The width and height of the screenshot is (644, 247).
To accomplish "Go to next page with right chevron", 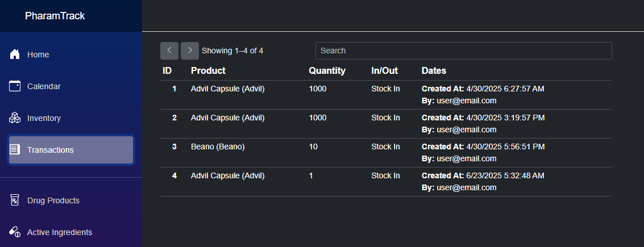I will tap(190, 51).
